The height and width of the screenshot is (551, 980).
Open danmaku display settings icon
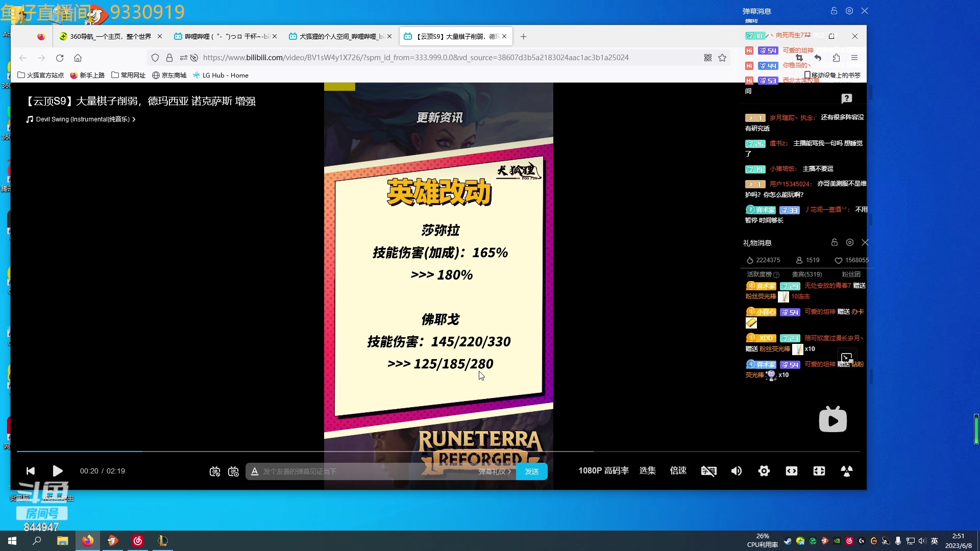[x=233, y=471]
